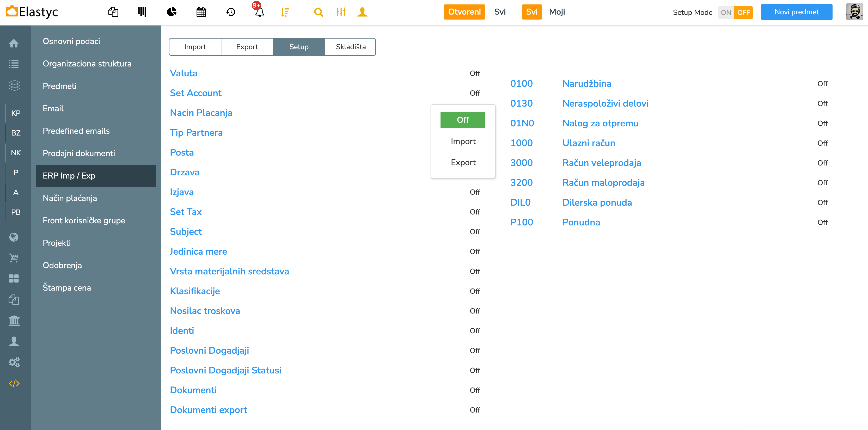Click the Novi predmet button
Image resolution: width=868 pixels, height=430 pixels.
click(796, 12)
